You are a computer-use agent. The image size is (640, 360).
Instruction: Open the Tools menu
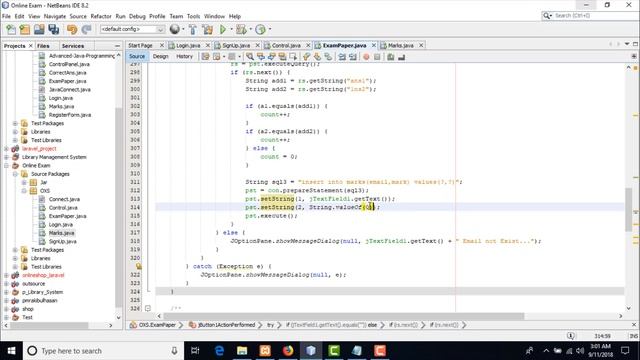click(193, 16)
